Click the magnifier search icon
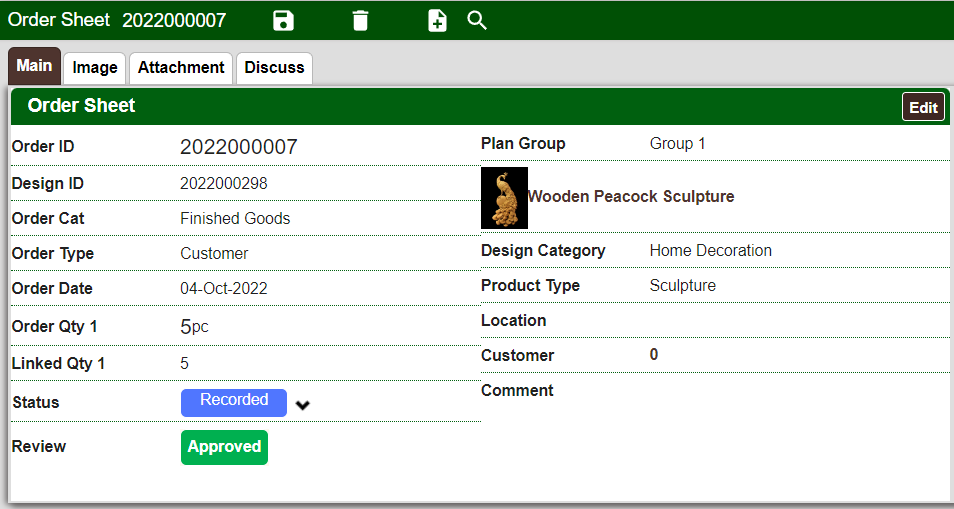The height and width of the screenshot is (509, 954). 477,21
